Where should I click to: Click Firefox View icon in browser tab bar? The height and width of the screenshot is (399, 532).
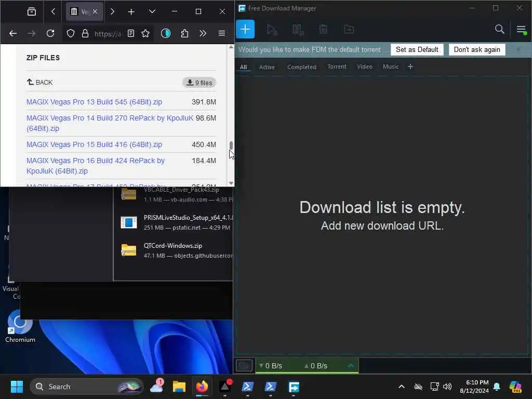[32, 11]
